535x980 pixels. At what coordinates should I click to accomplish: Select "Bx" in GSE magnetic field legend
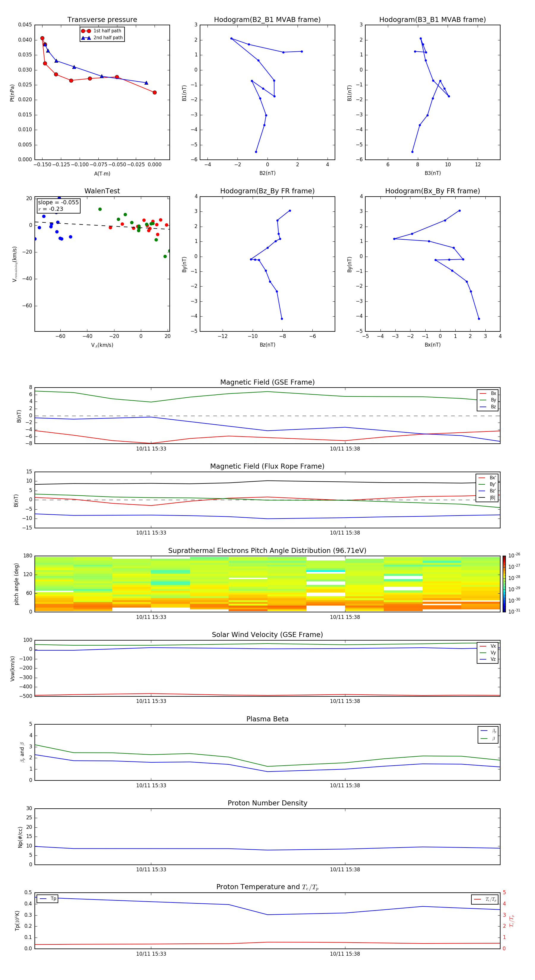coord(488,393)
